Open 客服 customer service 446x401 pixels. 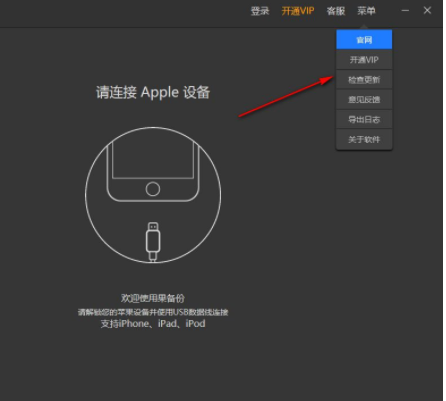click(335, 11)
